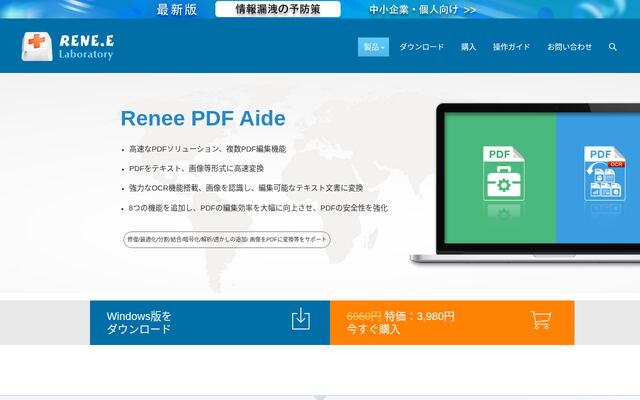The image size is (640, 400).
Task: Click the bullet about 8つの機能を追加し
Action: click(x=258, y=208)
